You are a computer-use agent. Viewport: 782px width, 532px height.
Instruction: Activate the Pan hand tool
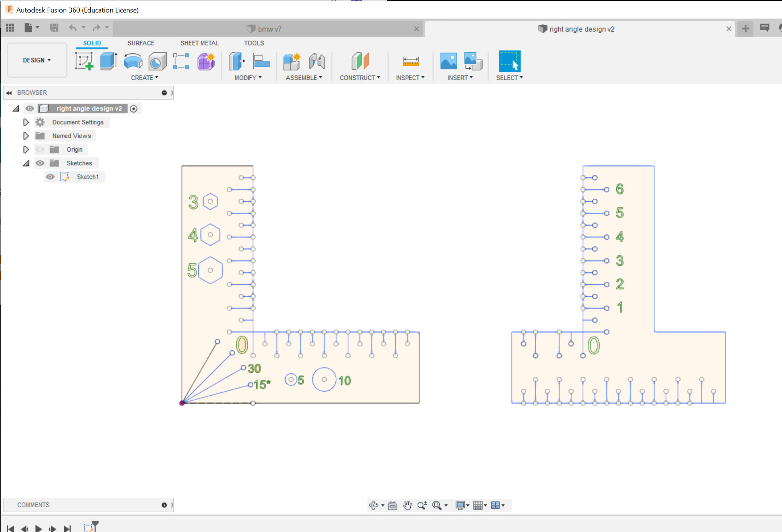[407, 505]
